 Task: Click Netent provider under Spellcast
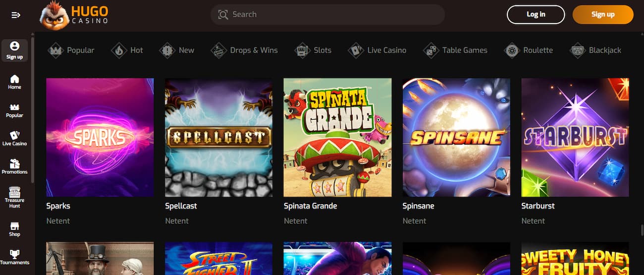point(177,221)
